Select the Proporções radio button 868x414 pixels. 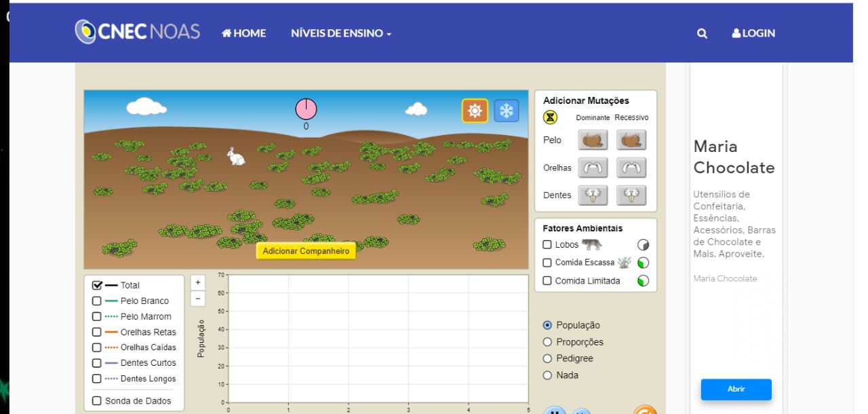(x=548, y=342)
